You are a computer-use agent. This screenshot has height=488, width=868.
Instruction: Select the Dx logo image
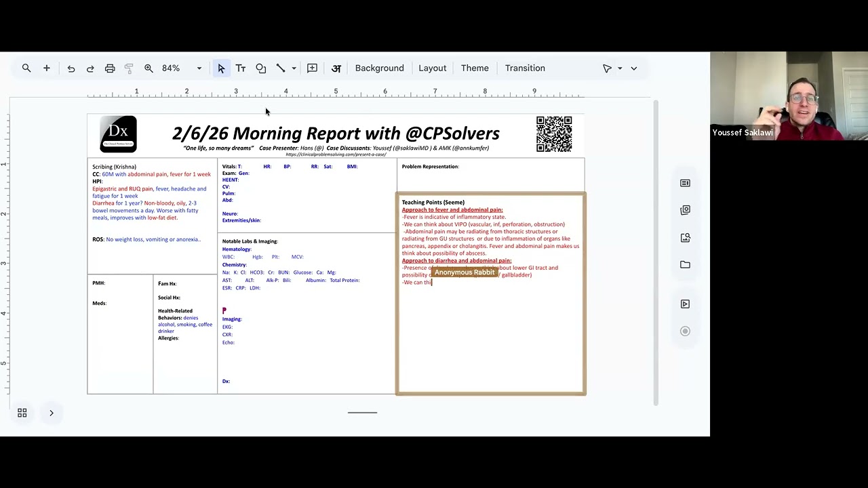[x=118, y=134]
